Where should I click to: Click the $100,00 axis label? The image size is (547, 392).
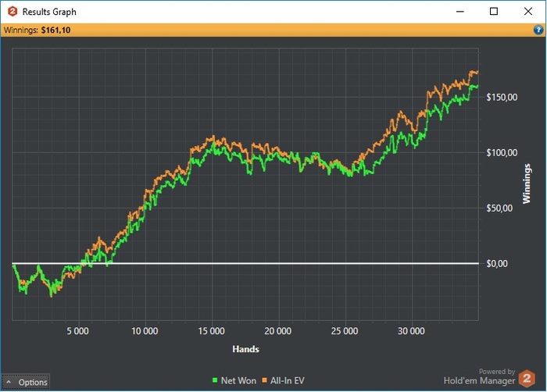(502, 152)
